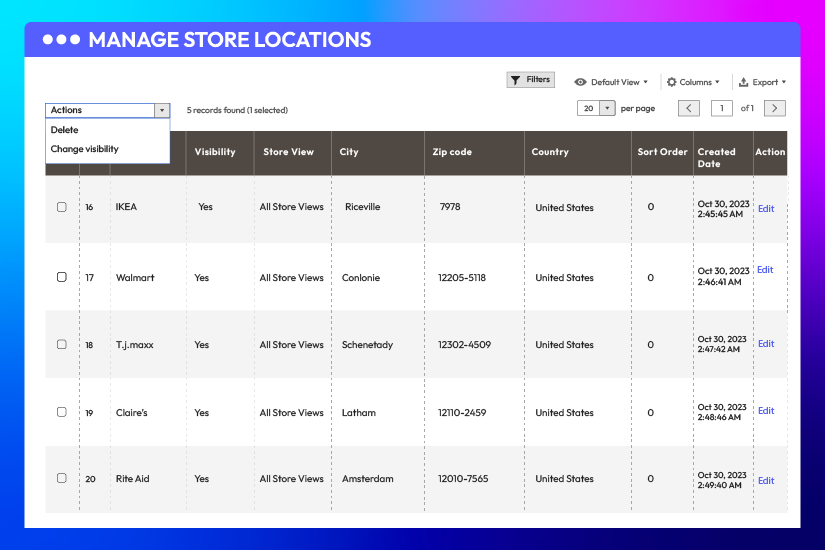Image resolution: width=825 pixels, height=550 pixels.
Task: Click Oct 30, 2023 2:45:45 AM date
Action: click(723, 209)
